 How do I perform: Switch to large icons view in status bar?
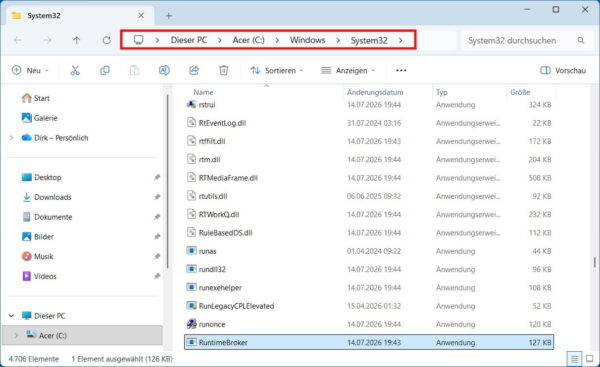point(590,359)
